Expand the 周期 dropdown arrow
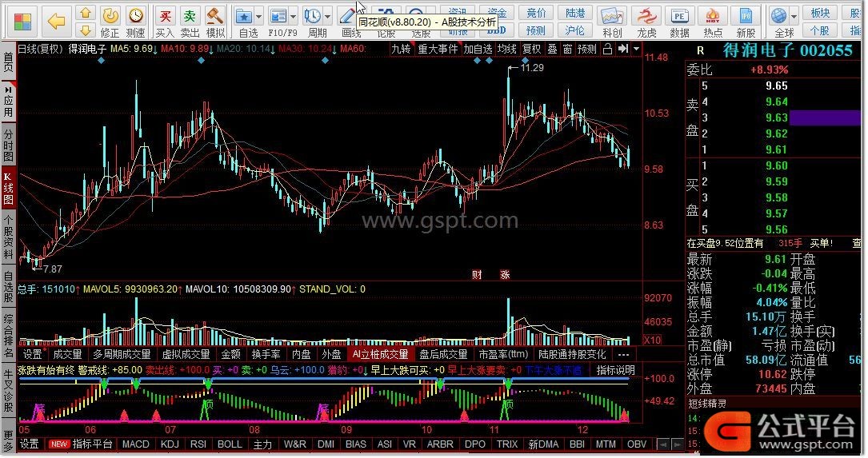The height and width of the screenshot is (458, 868). click(328, 17)
